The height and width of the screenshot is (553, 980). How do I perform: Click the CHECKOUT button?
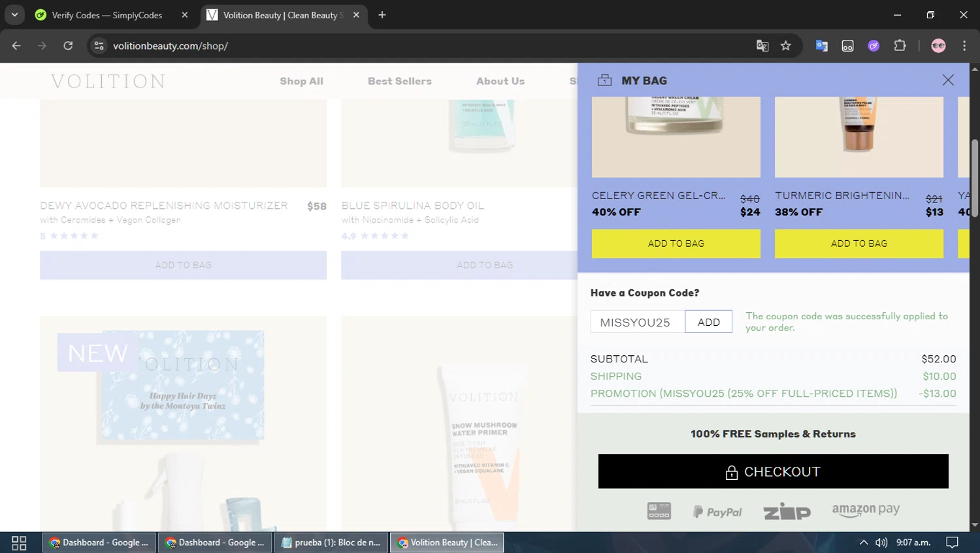point(774,471)
